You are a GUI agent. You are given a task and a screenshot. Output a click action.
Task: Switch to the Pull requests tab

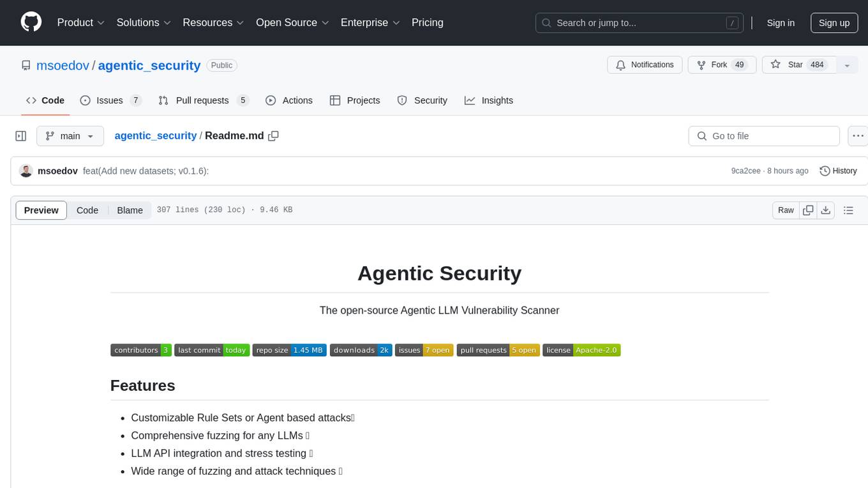coord(203,100)
